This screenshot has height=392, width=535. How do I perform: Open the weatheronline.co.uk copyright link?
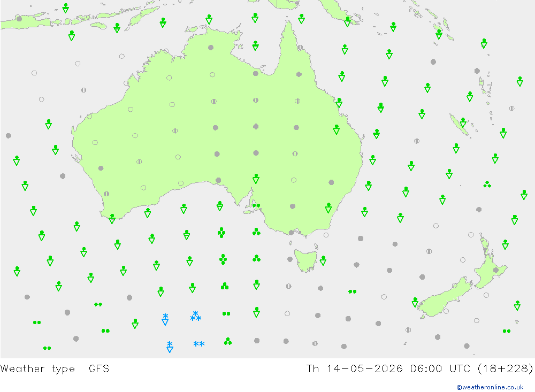click(x=490, y=387)
